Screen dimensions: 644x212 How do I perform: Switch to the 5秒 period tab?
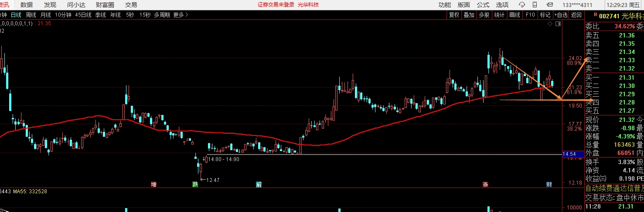[x=130, y=15]
